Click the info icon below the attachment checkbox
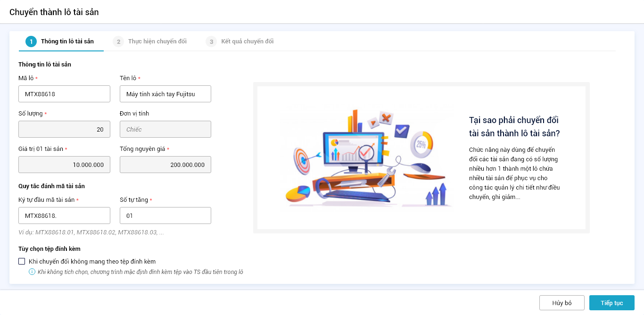The image size is (644, 315). pos(32,272)
